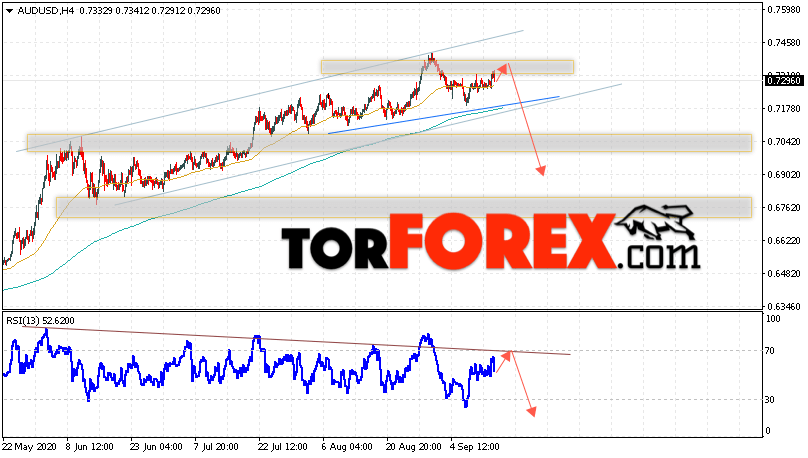Click the 20 Aug 20:00 date label
Screen dimensions: 808x458
(414, 447)
